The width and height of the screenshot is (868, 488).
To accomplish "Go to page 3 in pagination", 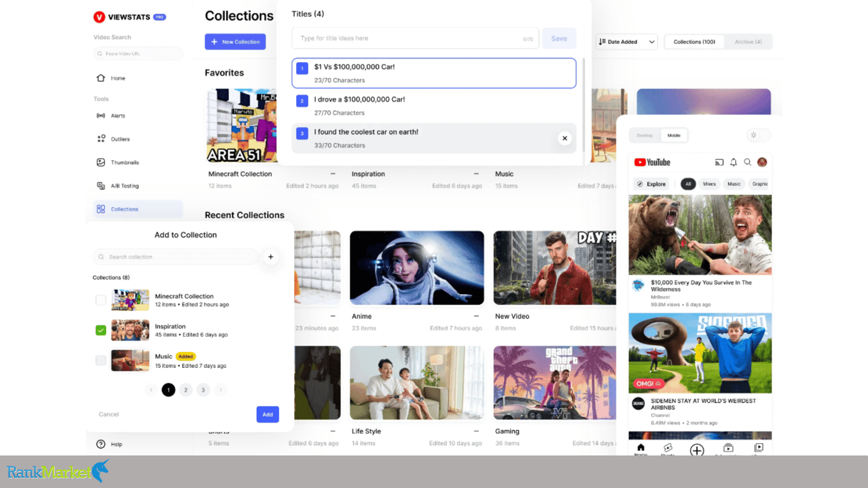I will coord(203,390).
